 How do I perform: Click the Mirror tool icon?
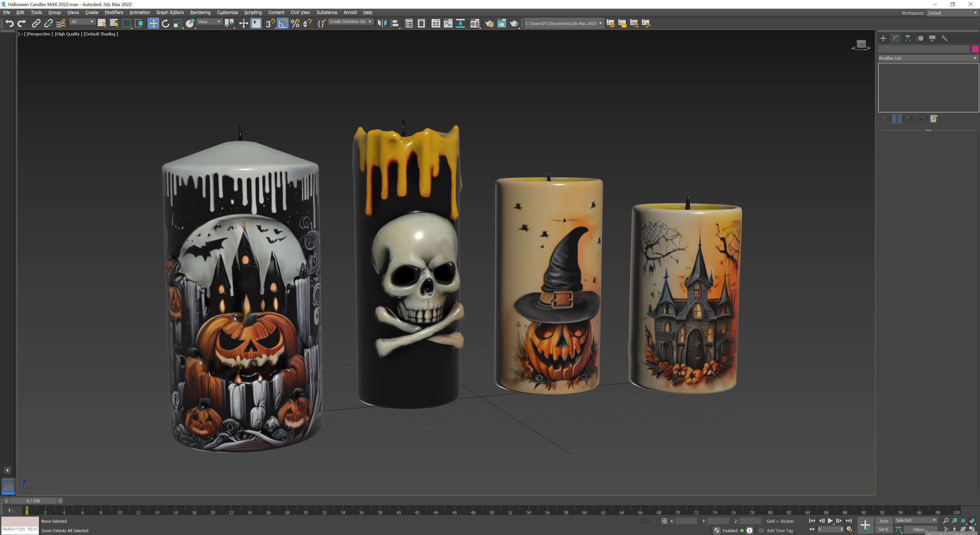(x=382, y=23)
